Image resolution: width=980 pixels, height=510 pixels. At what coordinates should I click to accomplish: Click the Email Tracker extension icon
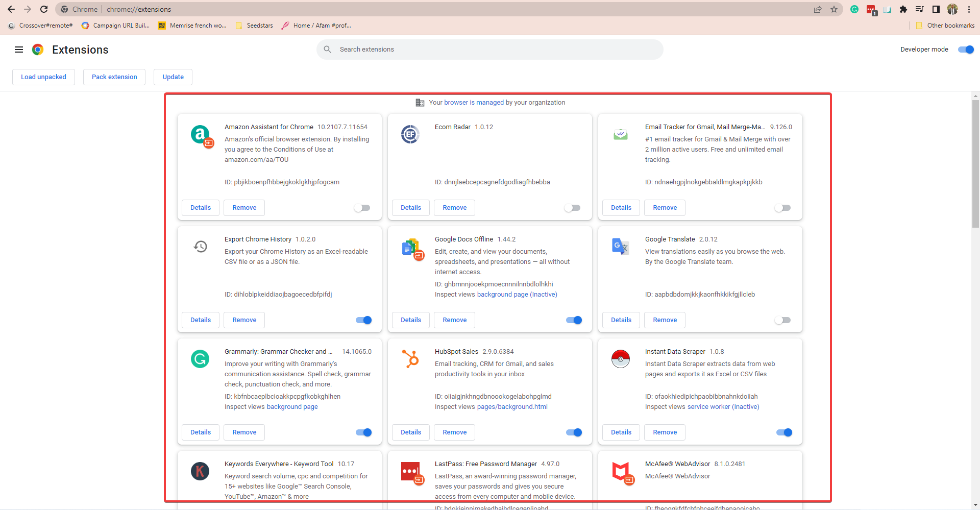(620, 135)
